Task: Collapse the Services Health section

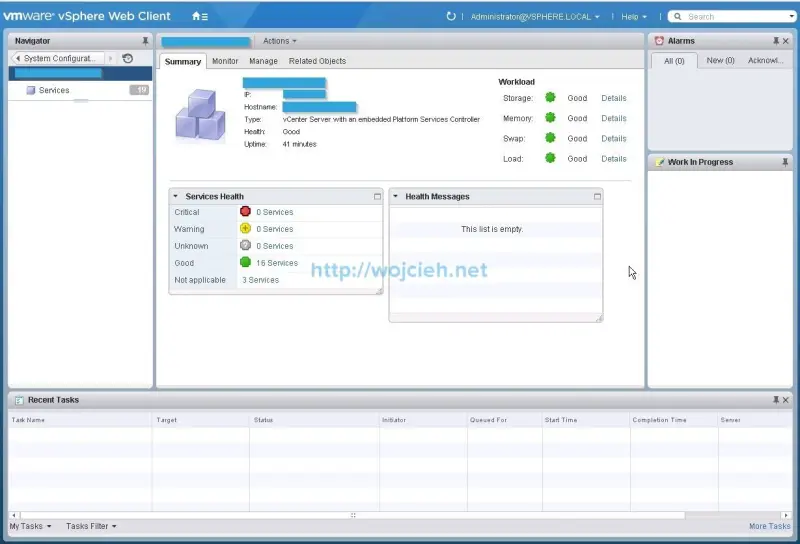Action: pos(176,197)
